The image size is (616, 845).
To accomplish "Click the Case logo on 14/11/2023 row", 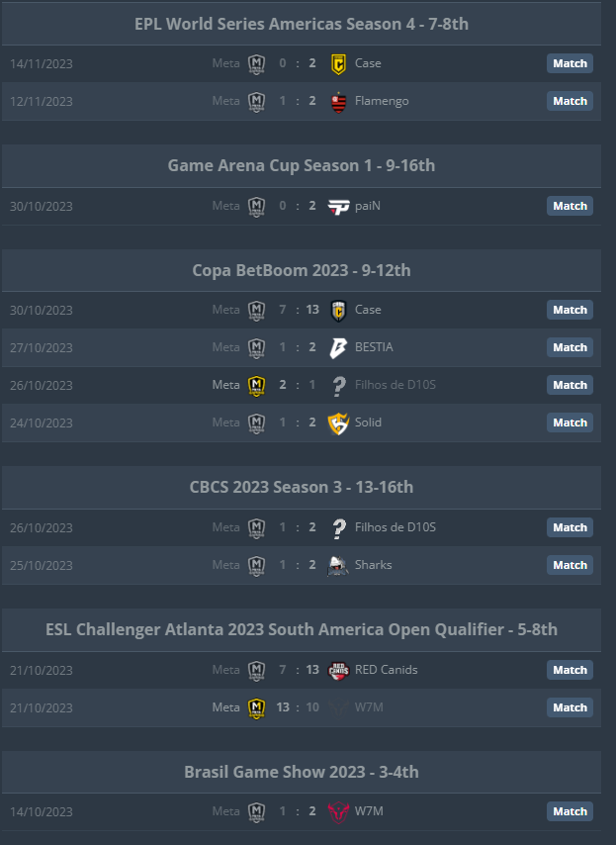I will tap(338, 64).
